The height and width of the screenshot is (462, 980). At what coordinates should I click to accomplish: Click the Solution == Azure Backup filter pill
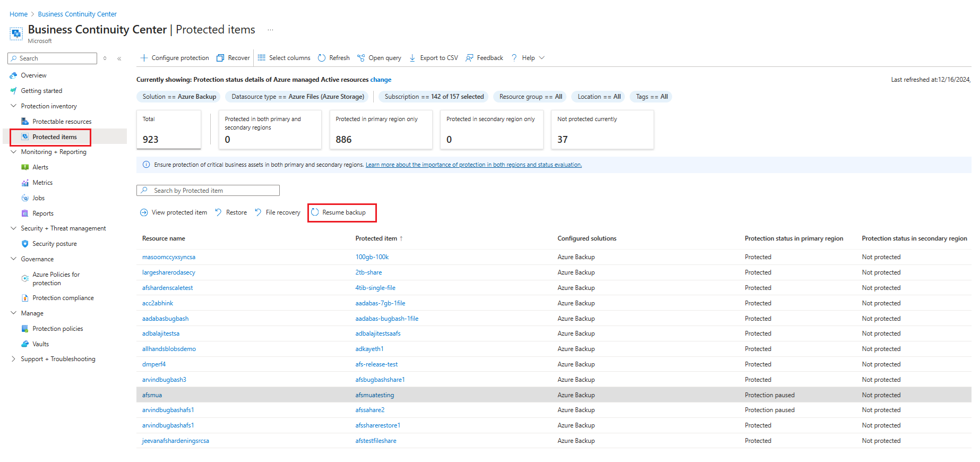click(179, 97)
